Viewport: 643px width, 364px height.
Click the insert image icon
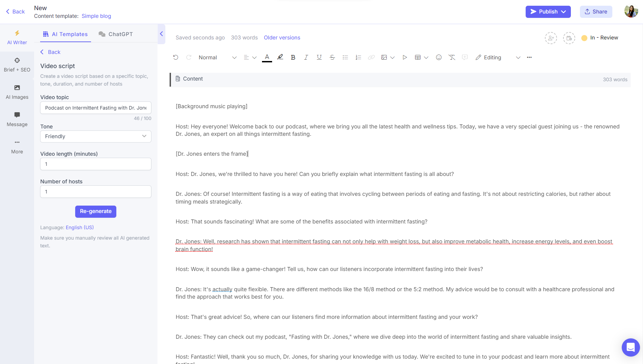point(384,57)
